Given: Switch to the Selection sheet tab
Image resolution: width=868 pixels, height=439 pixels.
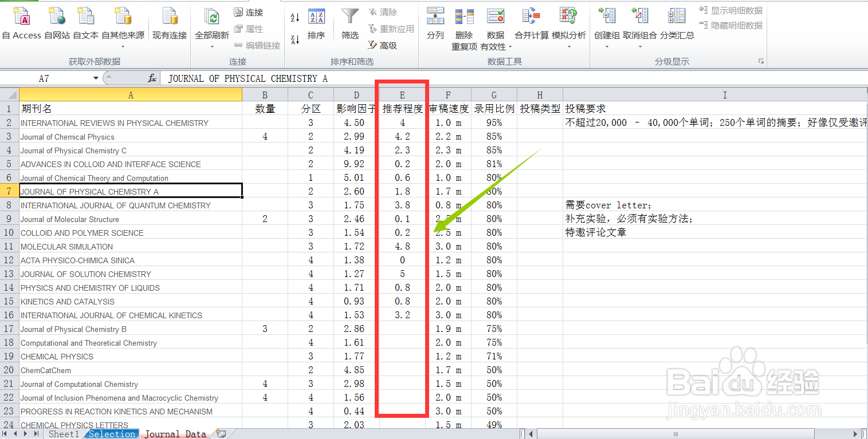Looking at the screenshot, I should 112,434.
